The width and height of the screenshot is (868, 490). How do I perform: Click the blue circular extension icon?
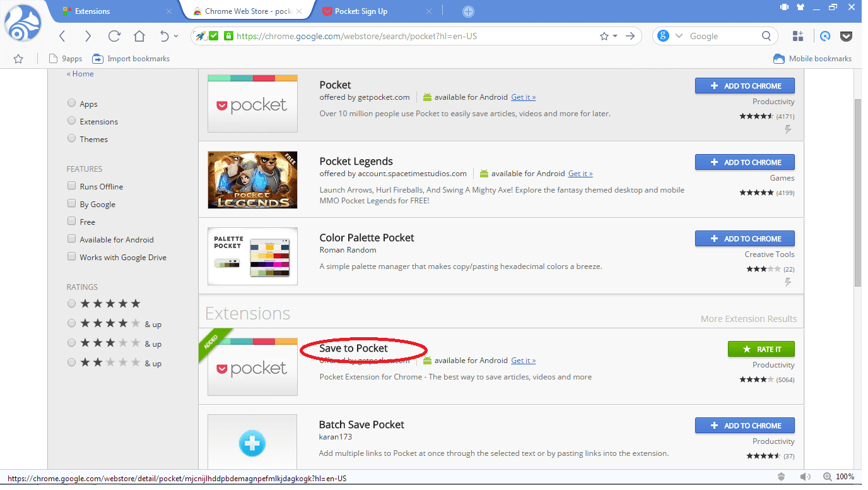click(825, 36)
